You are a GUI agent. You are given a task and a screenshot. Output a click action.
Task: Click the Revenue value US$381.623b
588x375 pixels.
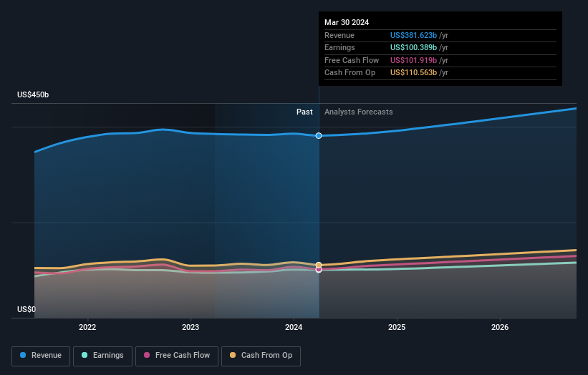point(413,35)
